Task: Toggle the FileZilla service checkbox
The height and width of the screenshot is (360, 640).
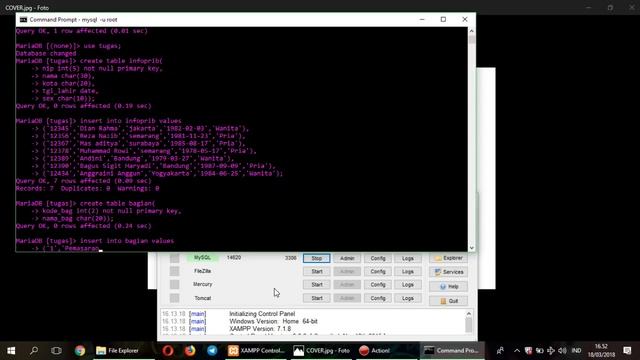Action: [x=174, y=271]
